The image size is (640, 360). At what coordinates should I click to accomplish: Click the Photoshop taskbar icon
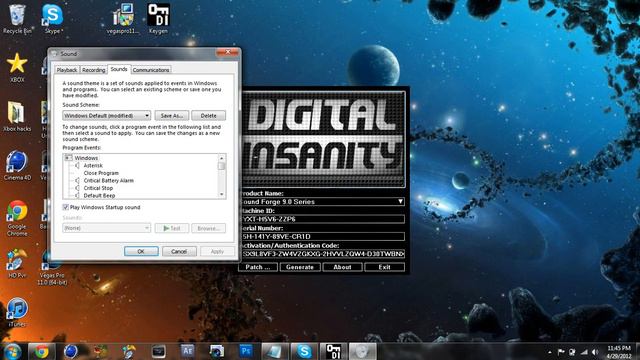[x=246, y=351]
